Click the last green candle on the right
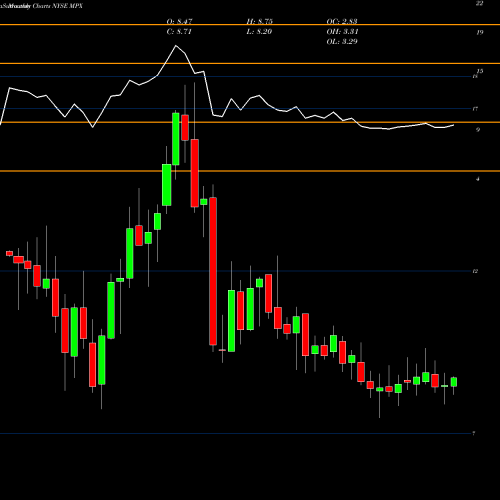 (x=454, y=382)
